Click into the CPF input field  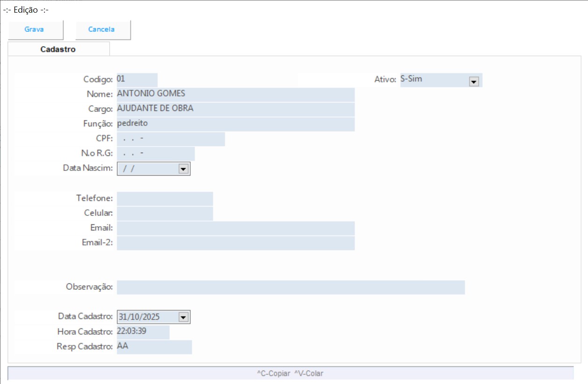click(x=171, y=140)
